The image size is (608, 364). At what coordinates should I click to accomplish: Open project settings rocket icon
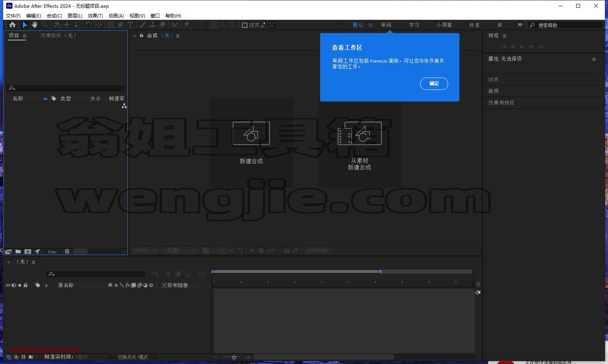coord(37,252)
